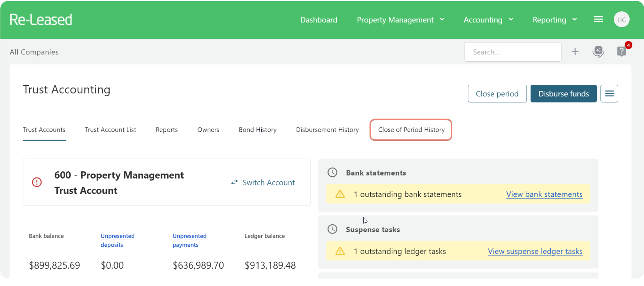Viewport: 644px width, 286px height.
Task: Click warning triangle by outstanding ledger tasks
Action: [340, 251]
